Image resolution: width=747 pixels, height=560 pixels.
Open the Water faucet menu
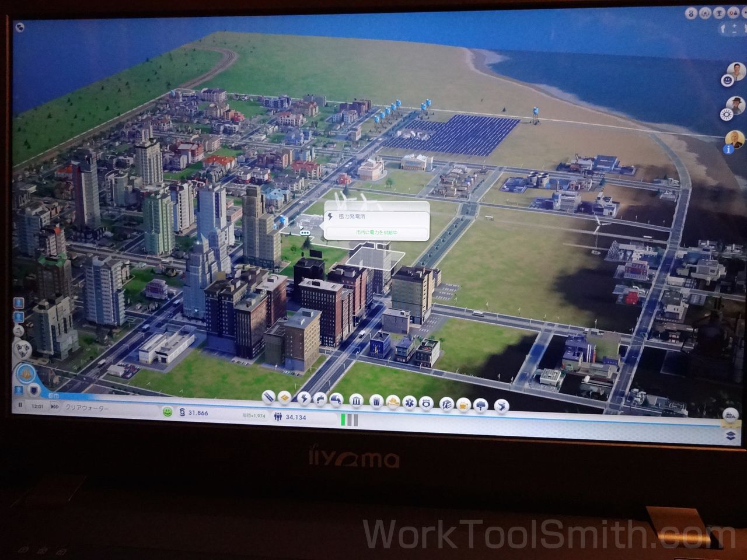(x=320, y=398)
